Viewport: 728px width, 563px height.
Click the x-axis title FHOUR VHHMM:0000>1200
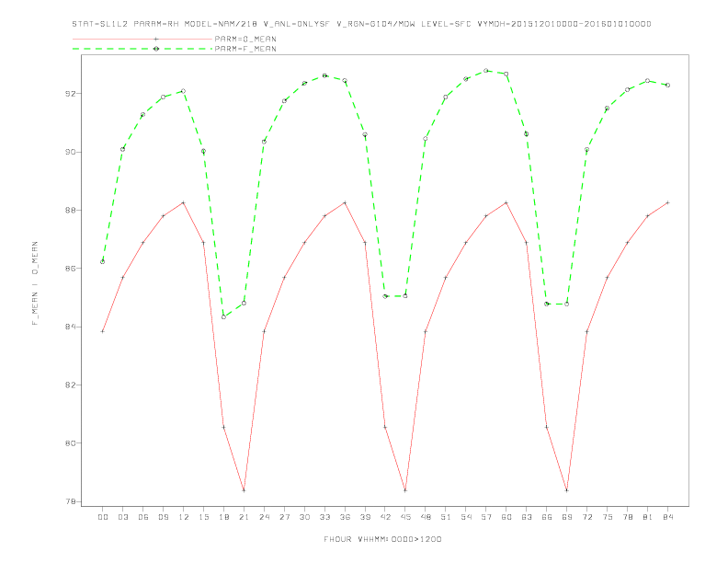click(x=382, y=539)
